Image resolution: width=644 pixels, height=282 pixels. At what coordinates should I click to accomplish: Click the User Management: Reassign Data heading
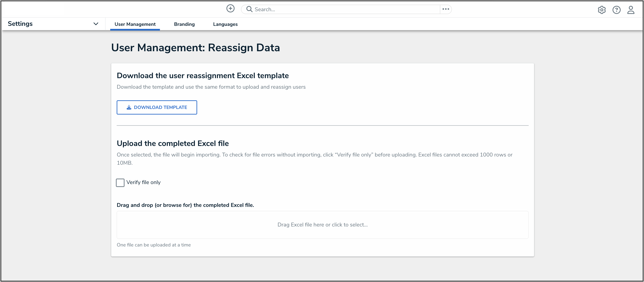[x=195, y=48]
